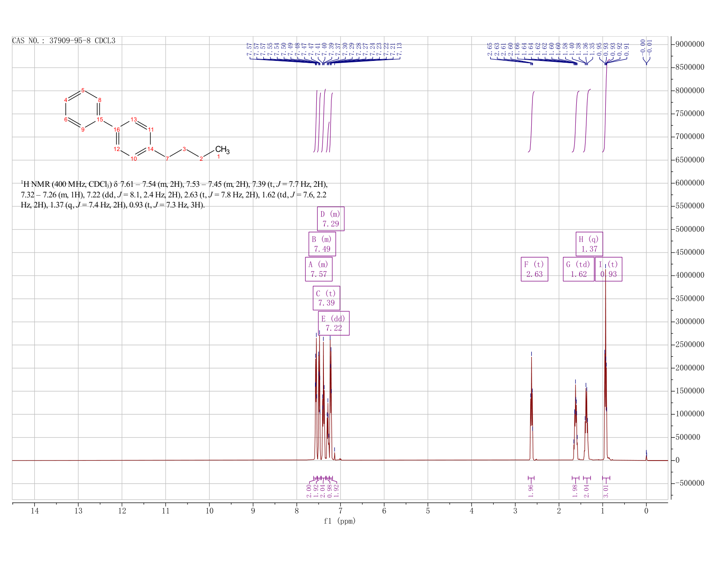Click the I (t) 0.93 multiplet label
The width and height of the screenshot is (728, 563).
click(608, 269)
